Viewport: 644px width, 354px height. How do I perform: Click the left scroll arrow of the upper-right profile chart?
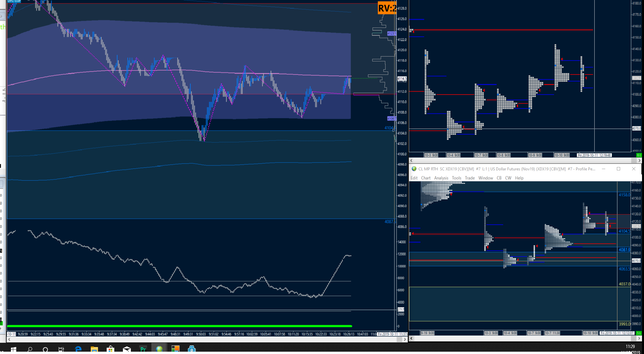pos(411,160)
